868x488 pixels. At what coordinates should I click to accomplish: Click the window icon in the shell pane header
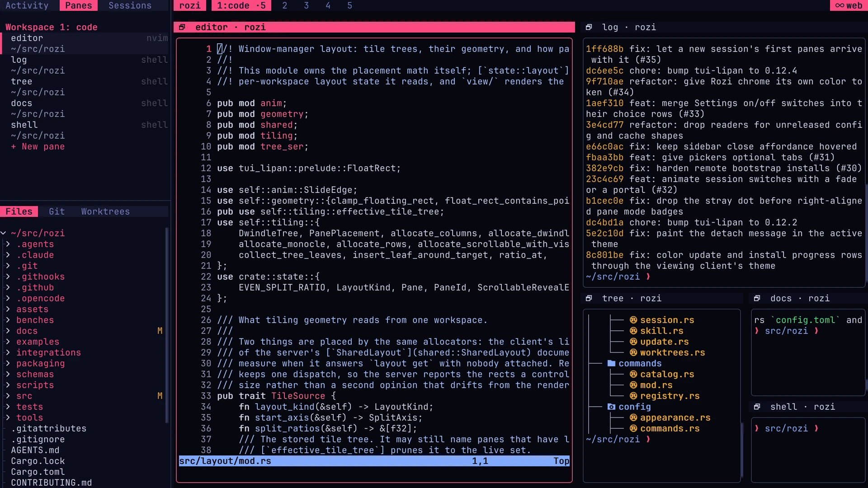pyautogui.click(x=757, y=407)
